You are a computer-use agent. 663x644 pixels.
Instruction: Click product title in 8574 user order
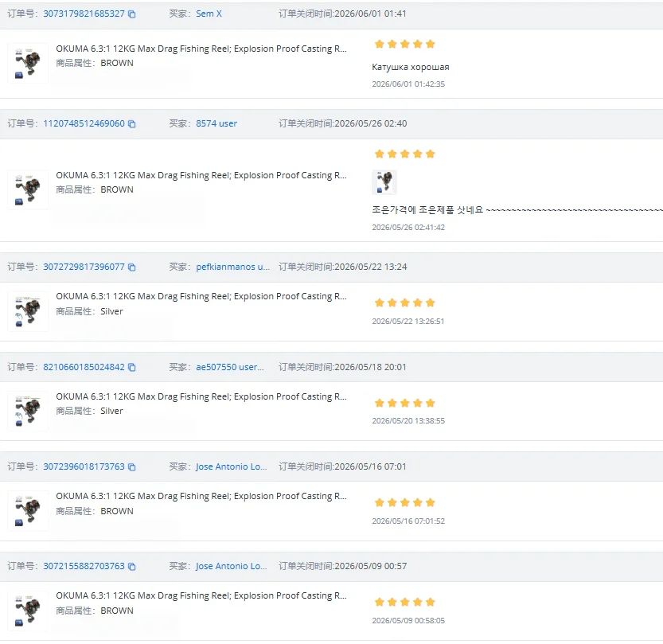pyautogui.click(x=201, y=175)
